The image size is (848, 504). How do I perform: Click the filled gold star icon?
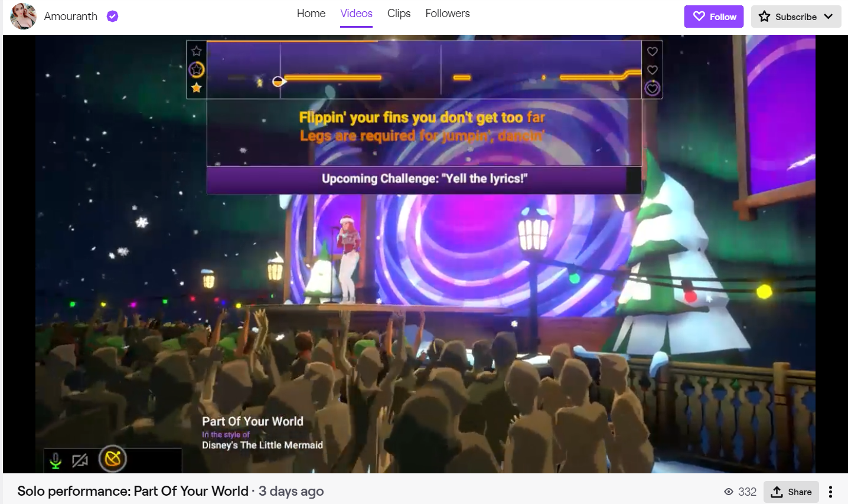197,88
